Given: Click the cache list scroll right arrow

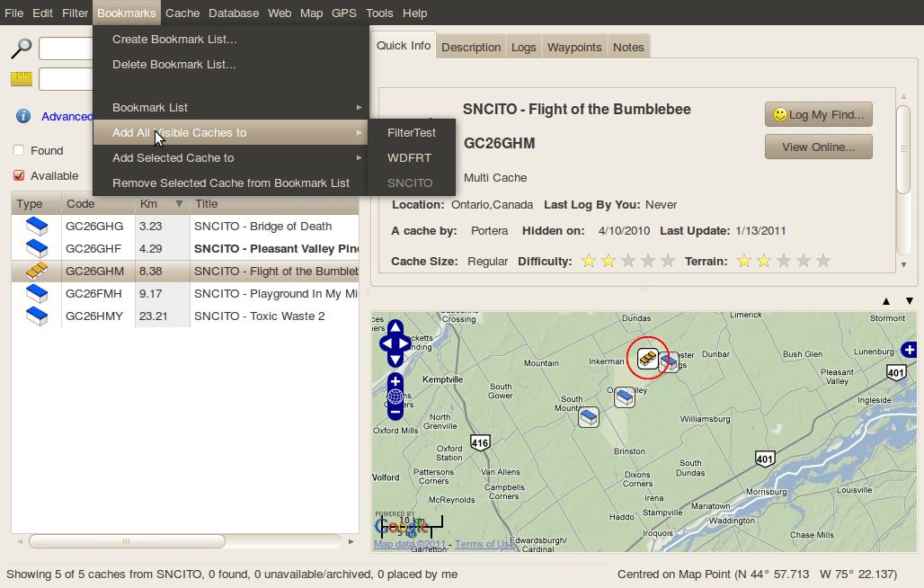Looking at the screenshot, I should [351, 541].
